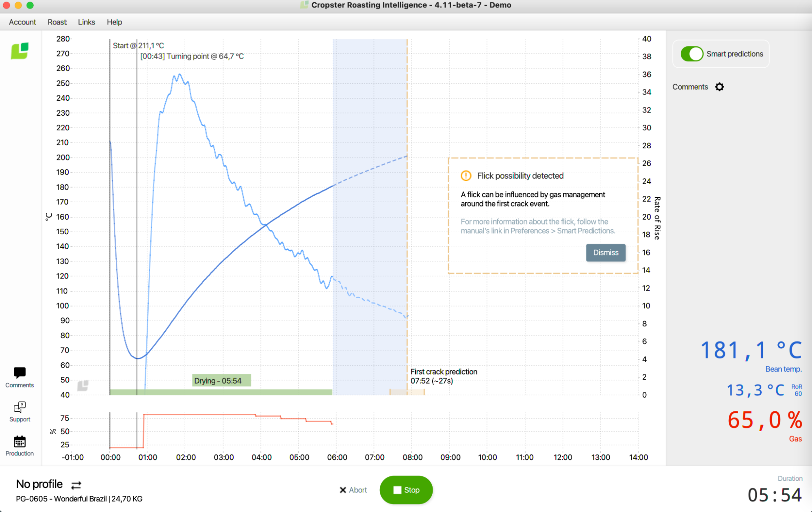Viewport: 812px width, 512px height.
Task: Disable the Smart predictions toggle
Action: pyautogui.click(x=691, y=54)
